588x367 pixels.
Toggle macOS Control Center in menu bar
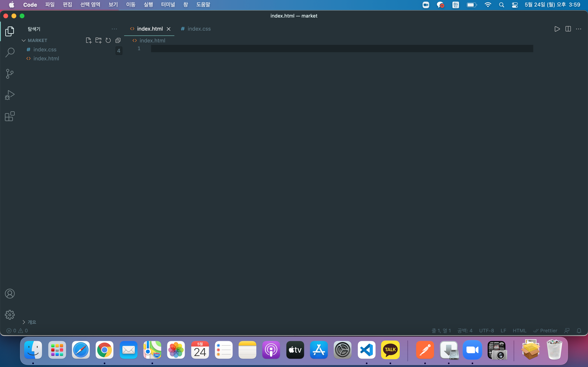tap(515, 5)
